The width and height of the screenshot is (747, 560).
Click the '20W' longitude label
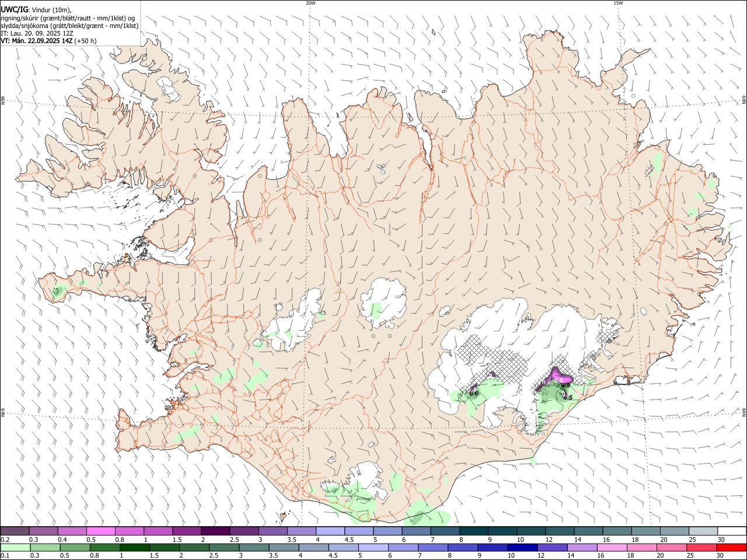pos(310,3)
